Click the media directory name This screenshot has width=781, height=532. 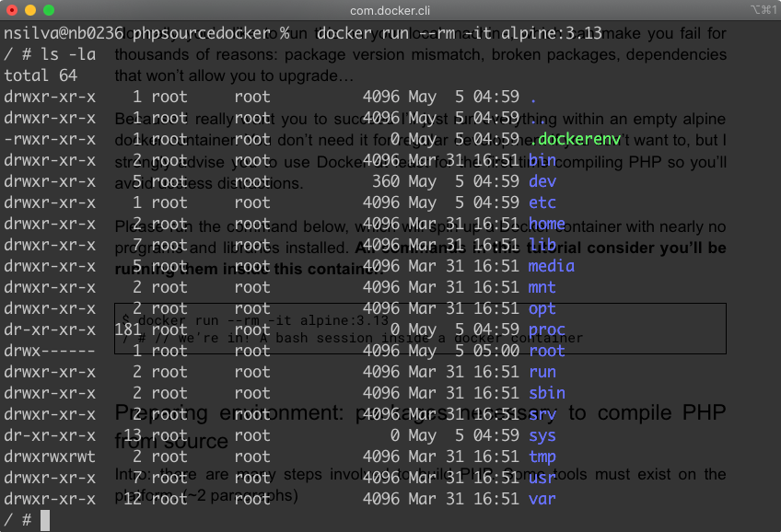coord(552,266)
